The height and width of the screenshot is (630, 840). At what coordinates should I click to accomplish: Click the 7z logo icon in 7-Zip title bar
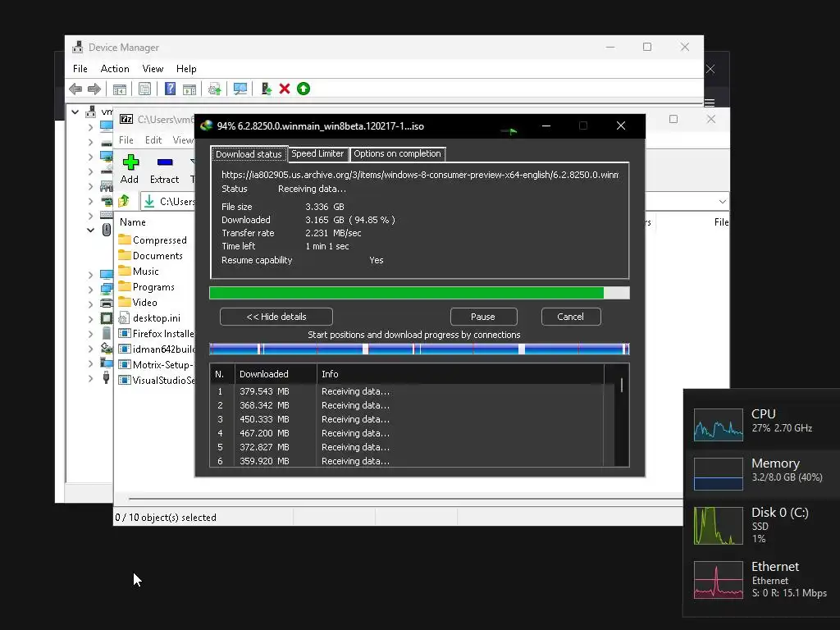[126, 119]
